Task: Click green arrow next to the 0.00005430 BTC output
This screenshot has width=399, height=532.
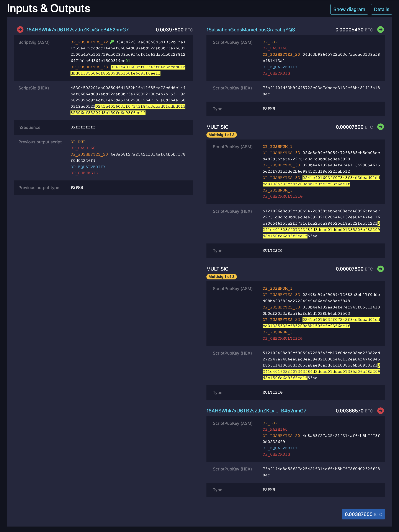Action: coord(380,30)
